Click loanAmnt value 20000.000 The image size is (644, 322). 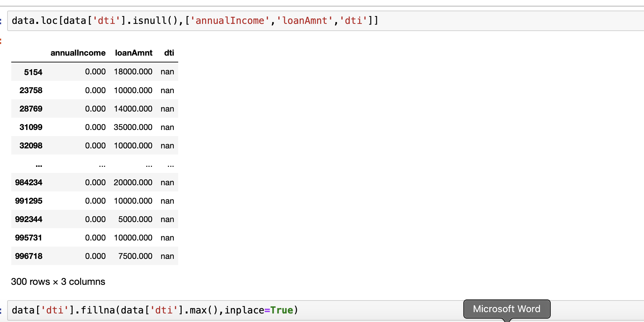point(133,182)
